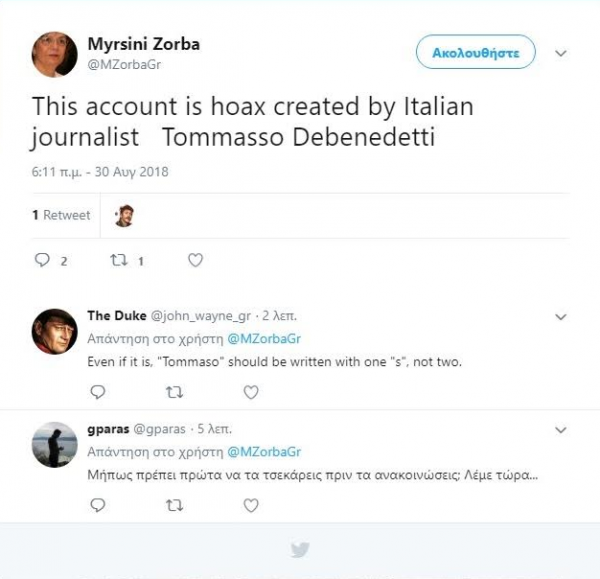This screenshot has width=600, height=579.
Task: Like Myrsini Zorba's main tweet
Action: tap(196, 260)
